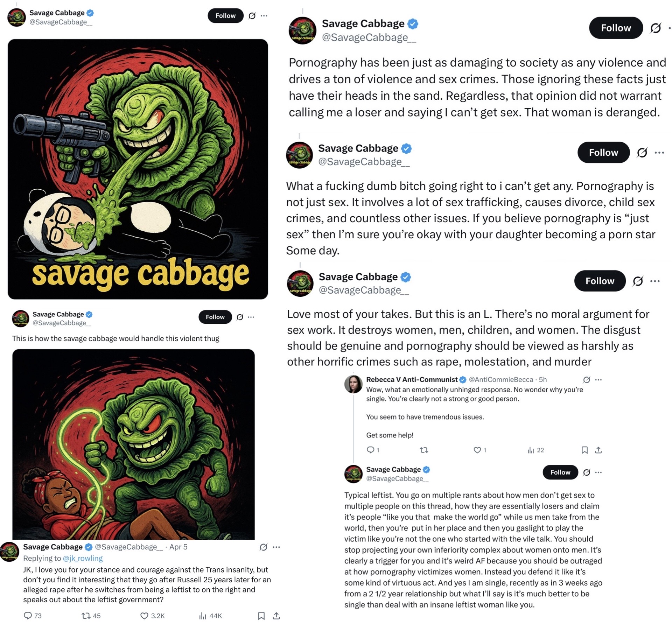Bookmark the Apr 5 reply tweet
672x624 pixels.
coord(261,616)
